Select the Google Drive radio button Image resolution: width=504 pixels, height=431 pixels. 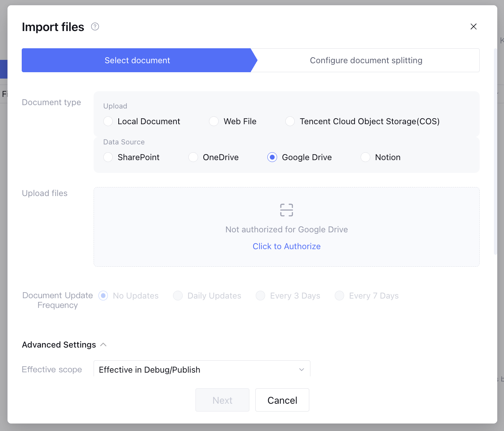pyautogui.click(x=272, y=157)
